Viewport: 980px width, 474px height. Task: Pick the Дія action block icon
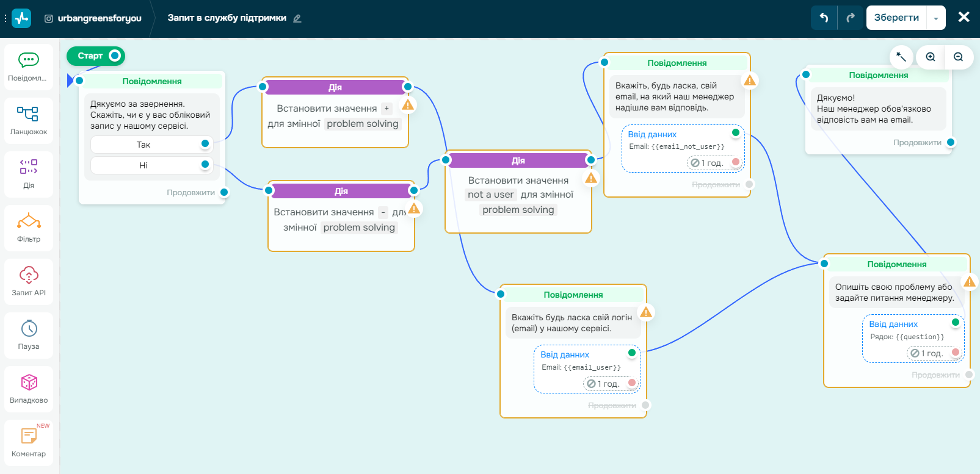pos(28,174)
